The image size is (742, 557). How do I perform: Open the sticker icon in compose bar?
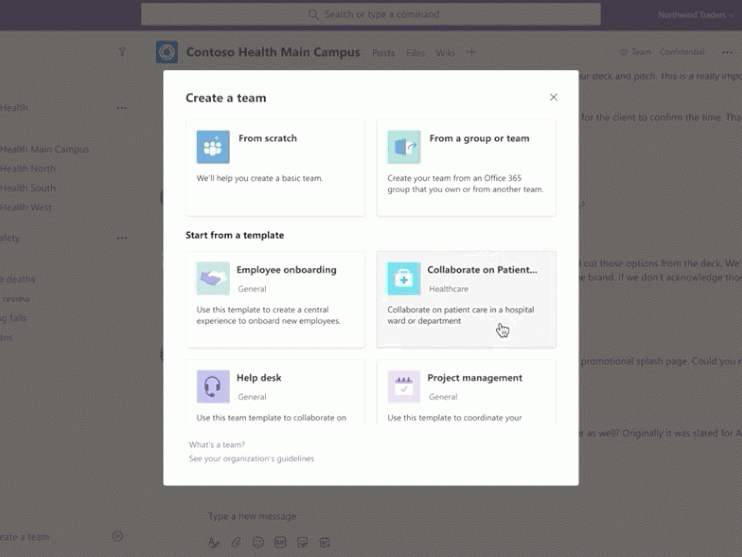tap(302, 542)
